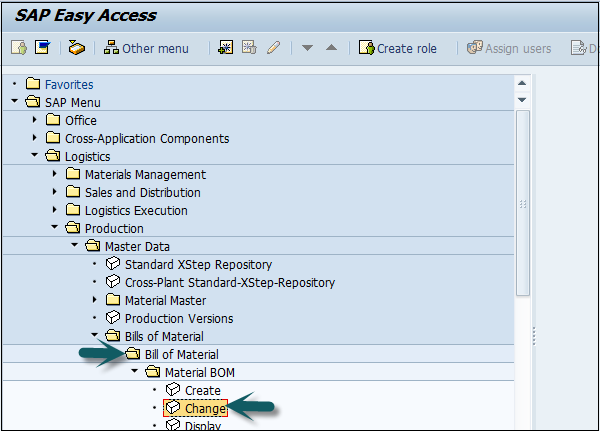The image size is (600, 431).
Task: Click the first toolbar icon with green arrow
Action: [19, 48]
